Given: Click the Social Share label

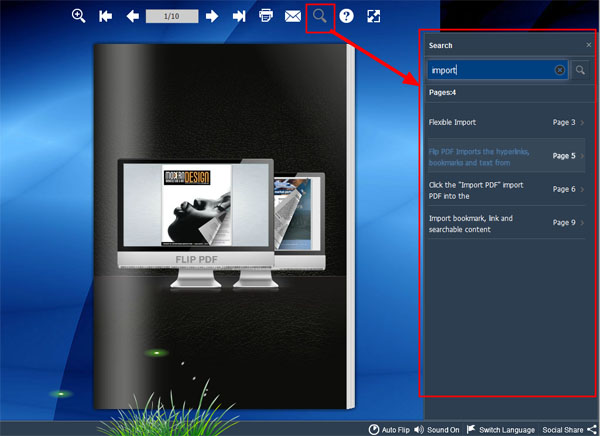Looking at the screenshot, I should click(x=562, y=430).
